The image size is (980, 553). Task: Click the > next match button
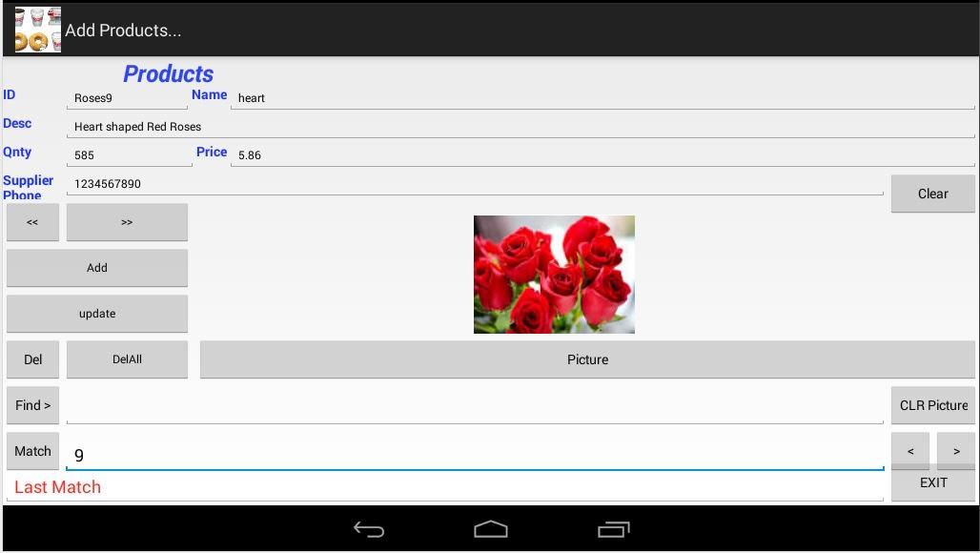tap(956, 451)
